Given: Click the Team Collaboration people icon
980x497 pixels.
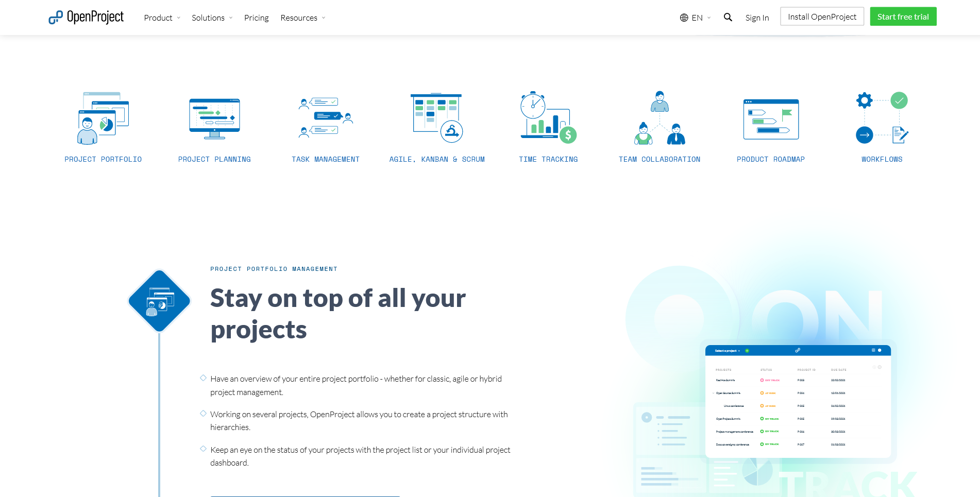Looking at the screenshot, I should pos(660,118).
